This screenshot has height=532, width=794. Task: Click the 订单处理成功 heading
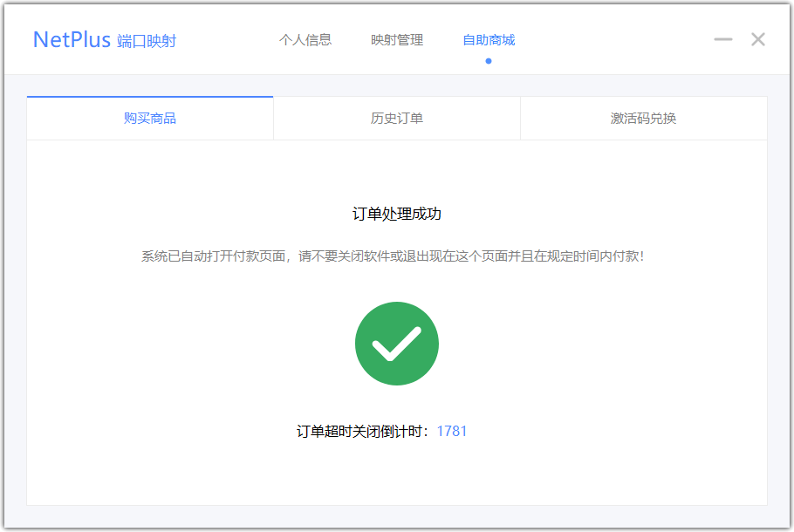pos(397,214)
